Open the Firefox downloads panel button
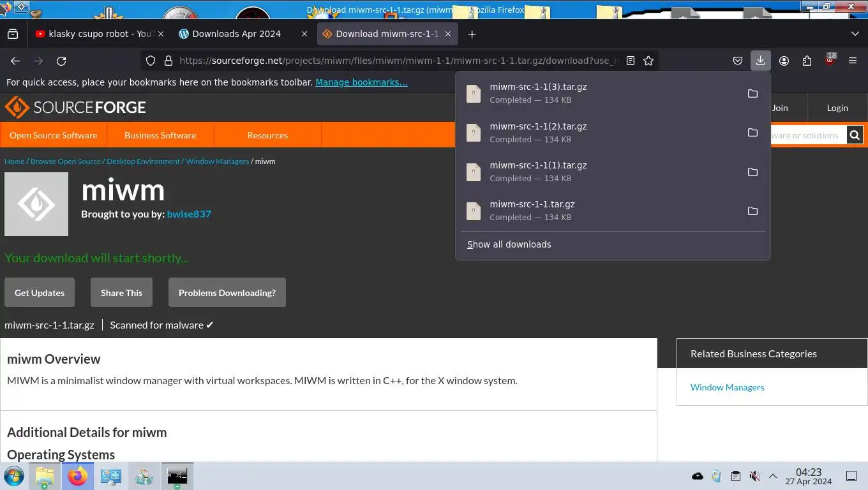 point(760,61)
